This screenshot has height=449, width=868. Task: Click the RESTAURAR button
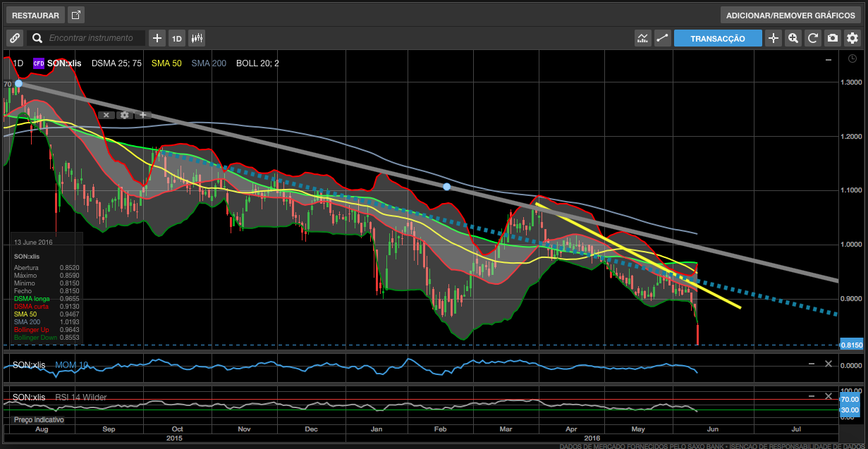pyautogui.click(x=35, y=15)
